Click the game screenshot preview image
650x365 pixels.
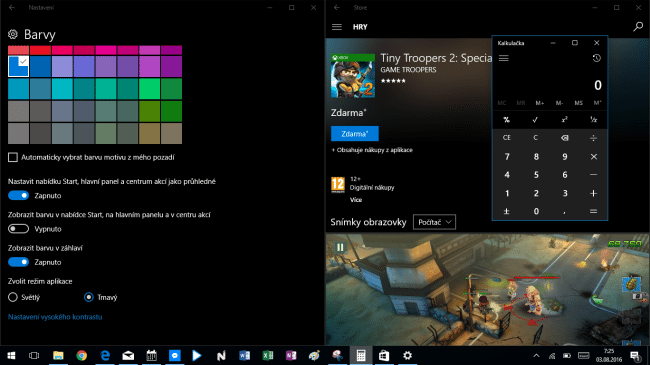pos(488,289)
